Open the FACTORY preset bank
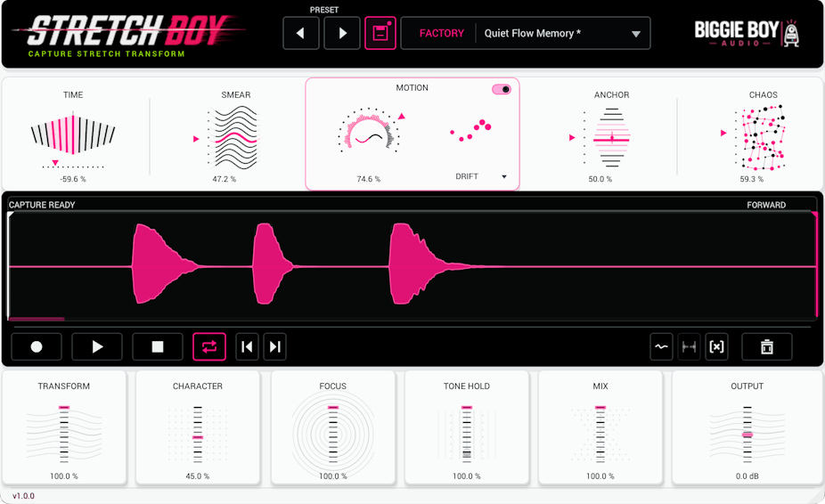Image resolution: width=825 pixels, height=504 pixels. point(441,33)
